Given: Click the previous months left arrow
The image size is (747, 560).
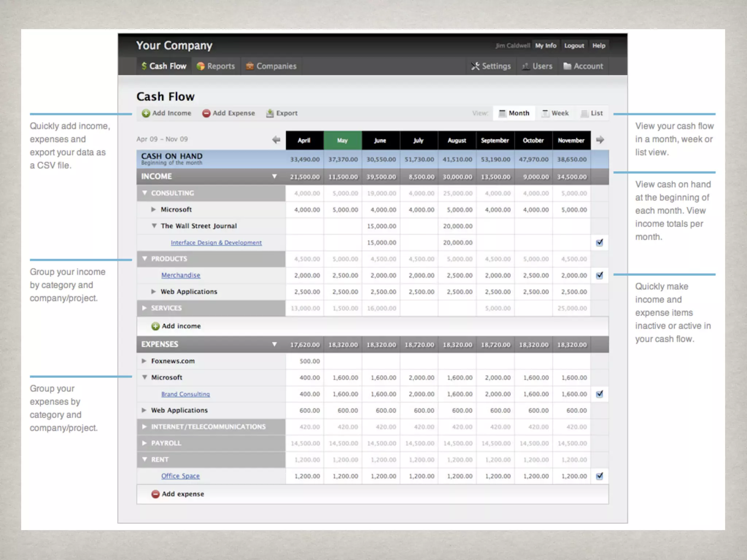Looking at the screenshot, I should 276,140.
